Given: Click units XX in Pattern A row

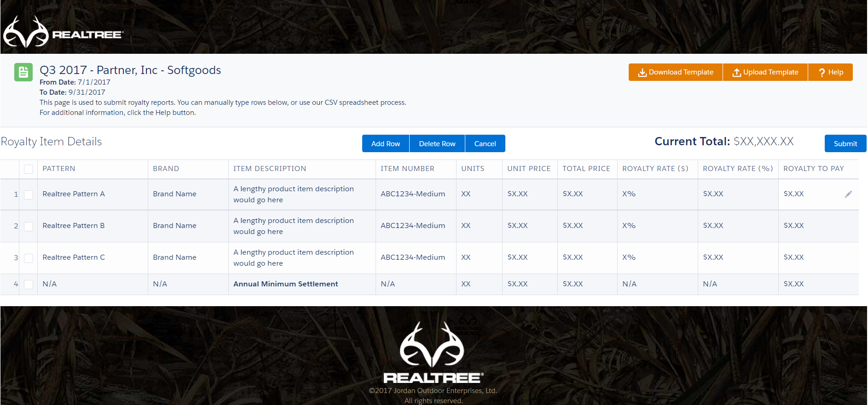Looking at the screenshot, I should pyautogui.click(x=466, y=194).
